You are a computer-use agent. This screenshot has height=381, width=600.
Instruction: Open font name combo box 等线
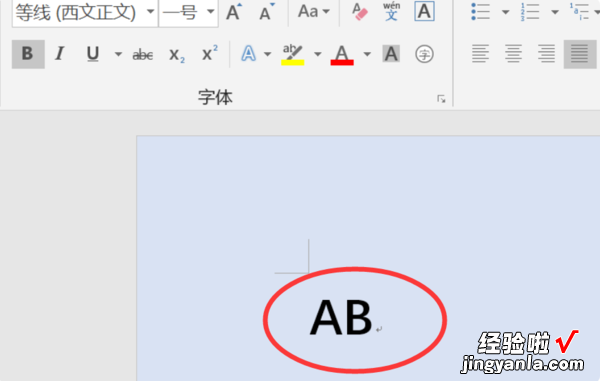point(150,11)
